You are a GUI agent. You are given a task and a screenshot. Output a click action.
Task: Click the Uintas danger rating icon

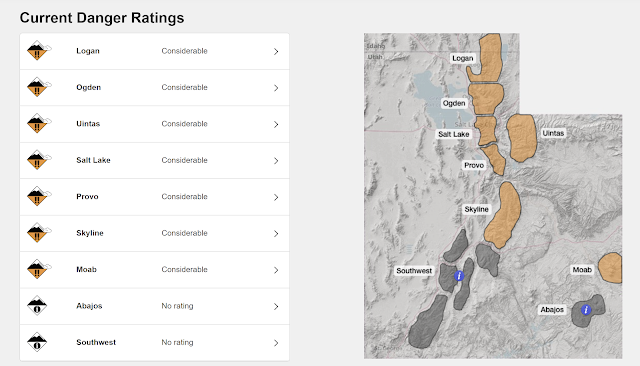coord(39,123)
